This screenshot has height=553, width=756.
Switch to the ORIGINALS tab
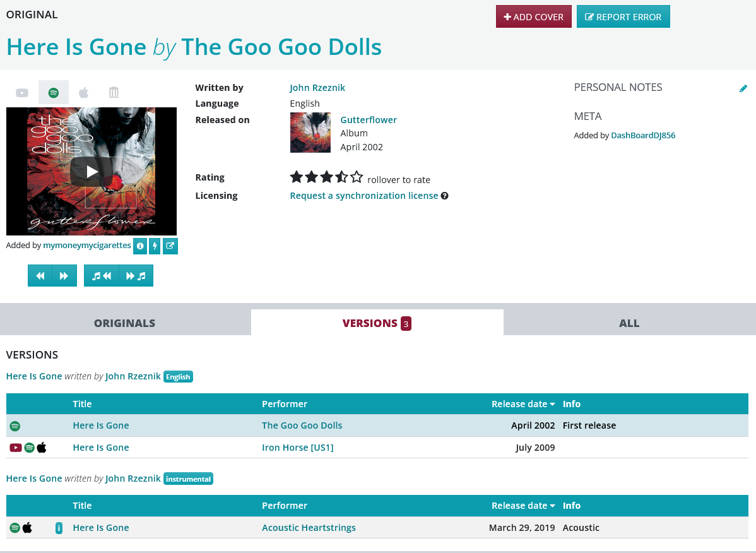click(x=124, y=323)
